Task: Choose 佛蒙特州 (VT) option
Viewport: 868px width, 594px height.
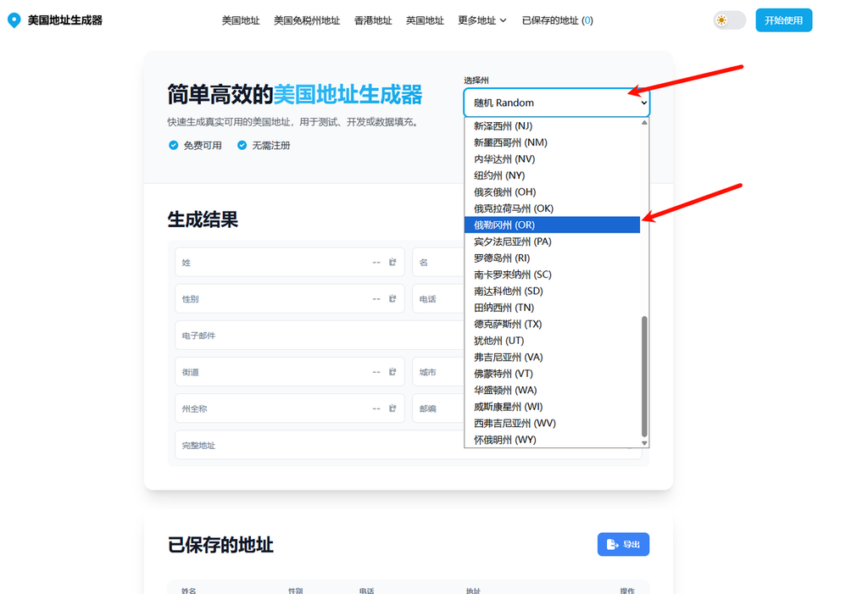Action: pyautogui.click(x=552, y=374)
